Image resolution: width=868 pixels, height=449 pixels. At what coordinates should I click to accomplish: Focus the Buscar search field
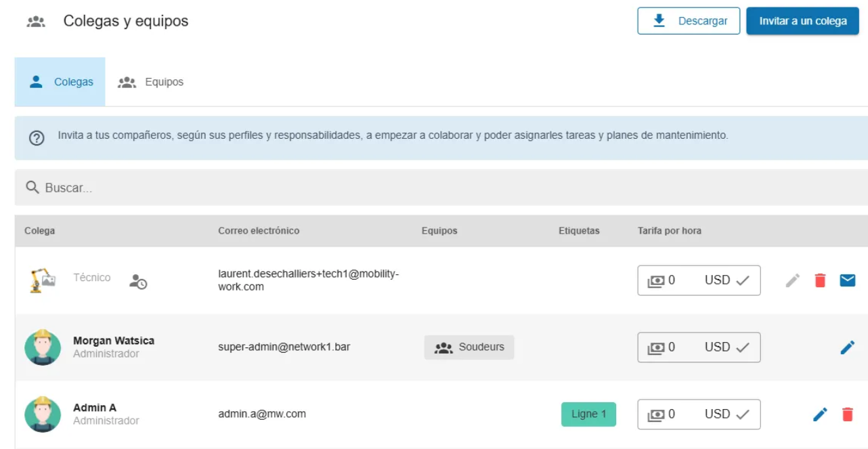coord(441,188)
